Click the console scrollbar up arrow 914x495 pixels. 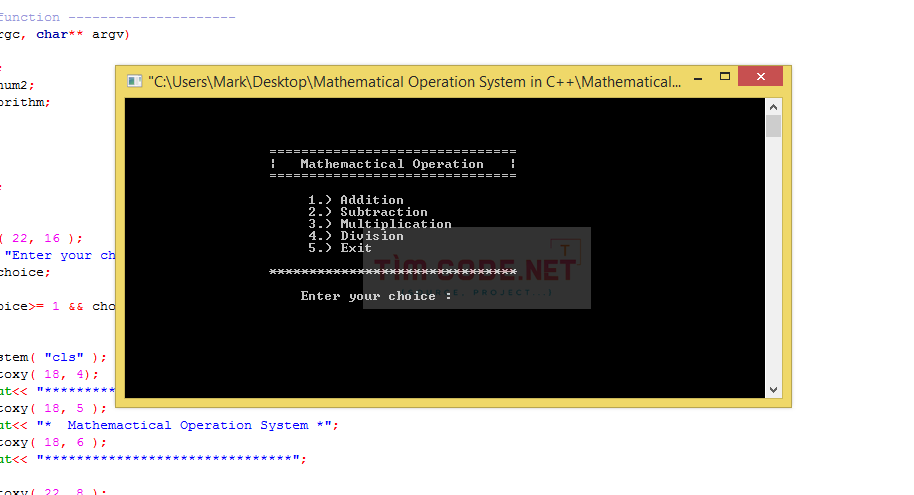[774, 107]
